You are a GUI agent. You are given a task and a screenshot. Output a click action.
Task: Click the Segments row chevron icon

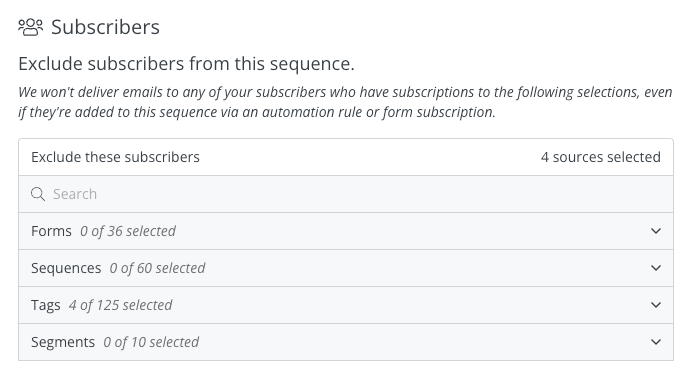(x=656, y=342)
